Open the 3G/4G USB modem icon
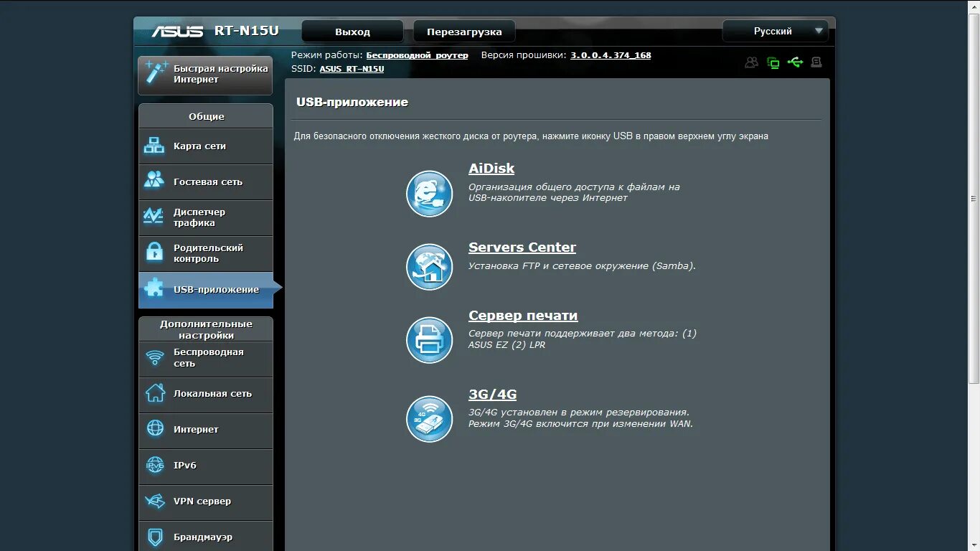Viewport: 980px width, 551px height. (x=430, y=419)
